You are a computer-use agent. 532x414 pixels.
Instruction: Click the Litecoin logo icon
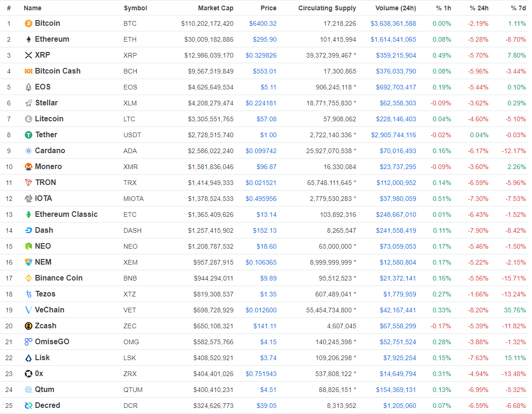29,119
